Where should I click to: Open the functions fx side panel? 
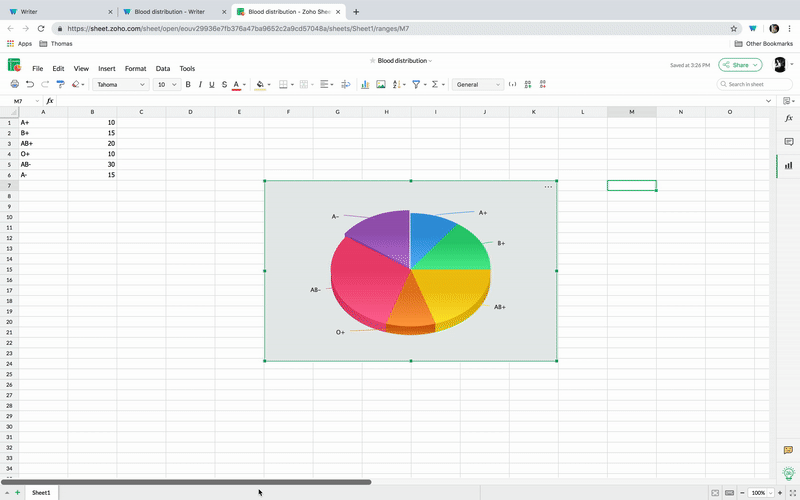788,119
